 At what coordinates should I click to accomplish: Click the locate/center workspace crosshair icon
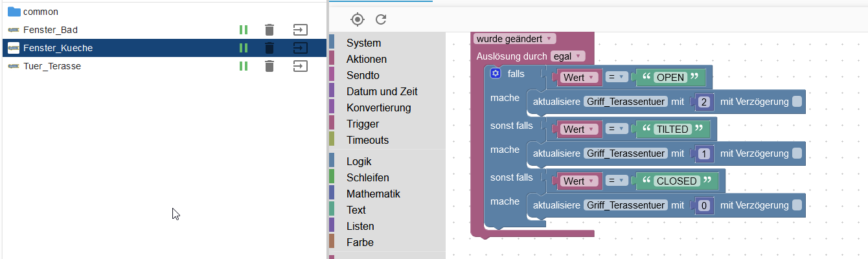(x=357, y=19)
